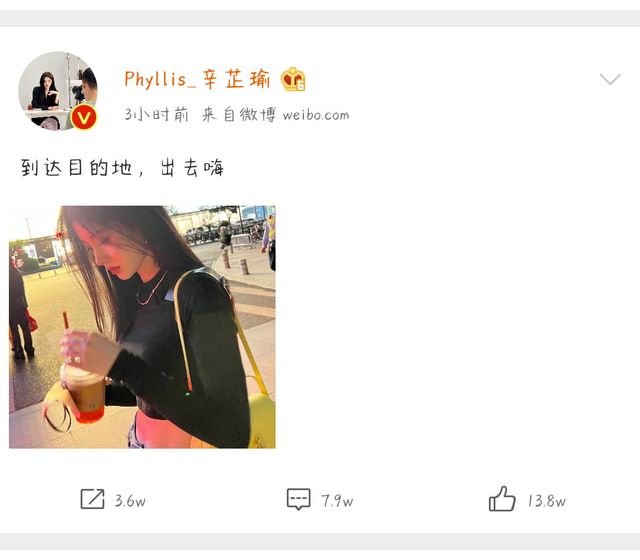Open the post options chevron menu
The image size is (640, 560).
pyautogui.click(x=610, y=79)
